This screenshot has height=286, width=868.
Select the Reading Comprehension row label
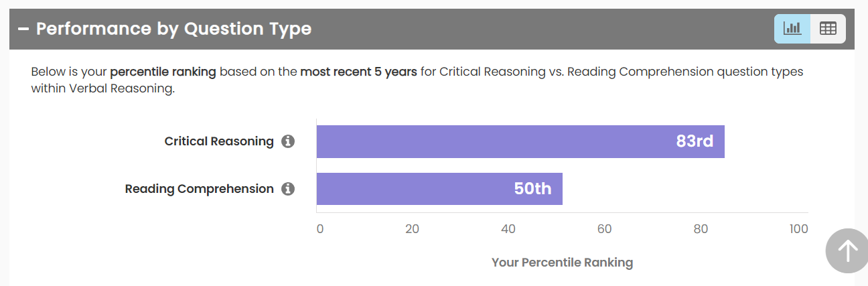(x=199, y=189)
